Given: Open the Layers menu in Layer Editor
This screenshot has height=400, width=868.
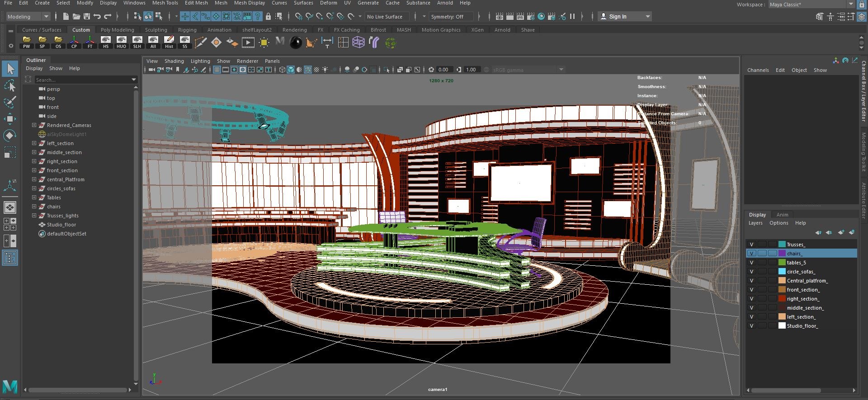Looking at the screenshot, I should point(755,223).
